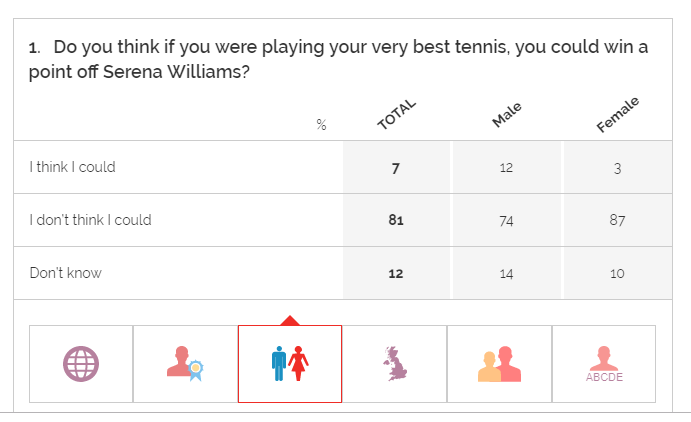Click the total value 81 cell
Image resolution: width=691 pixels, height=422 pixels.
pyautogui.click(x=396, y=220)
